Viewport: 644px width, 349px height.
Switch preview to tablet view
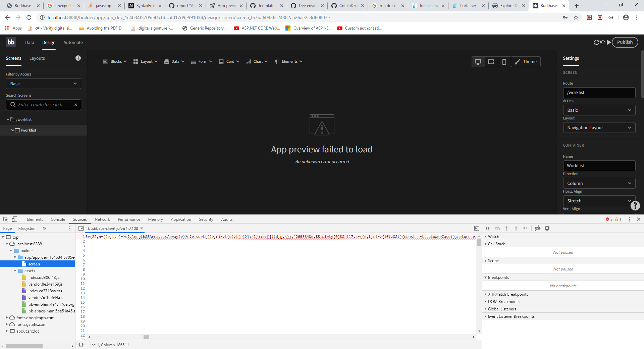click(x=491, y=62)
